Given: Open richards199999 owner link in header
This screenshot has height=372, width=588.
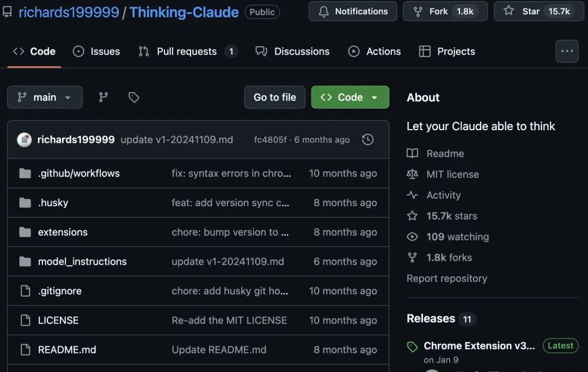Looking at the screenshot, I should click(x=69, y=12).
